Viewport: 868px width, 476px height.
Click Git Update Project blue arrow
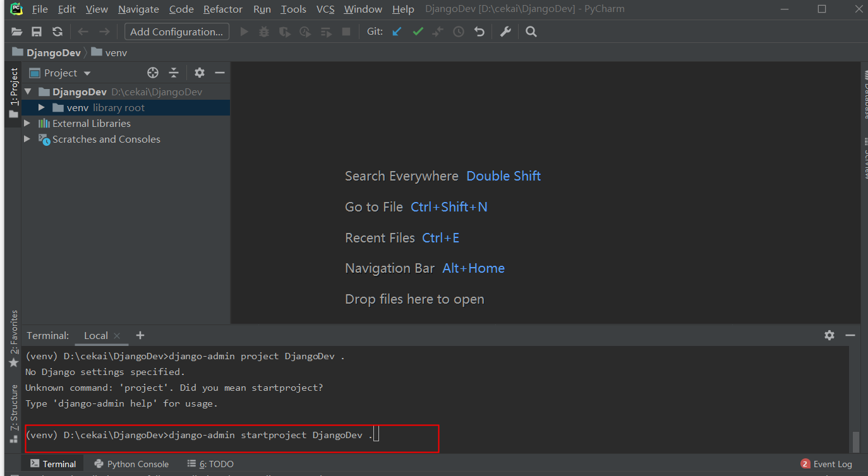pyautogui.click(x=397, y=32)
